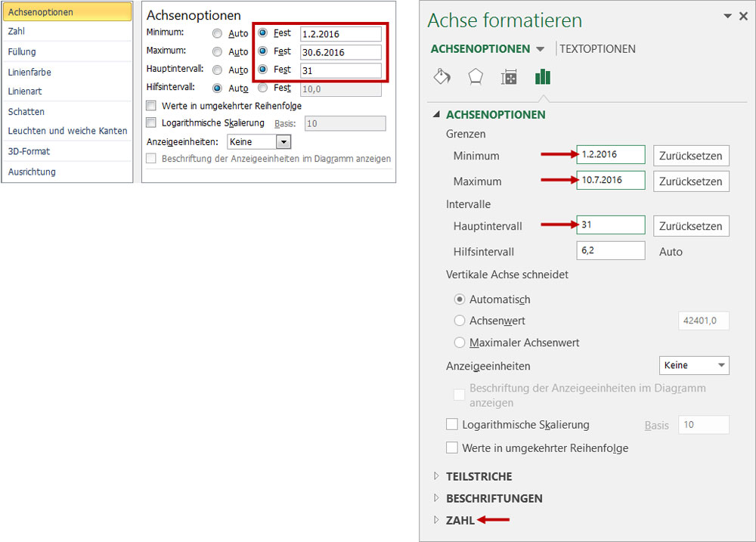Open Anzeigeeinheiten dropdown in the right pane
756x542 pixels.
(694, 365)
